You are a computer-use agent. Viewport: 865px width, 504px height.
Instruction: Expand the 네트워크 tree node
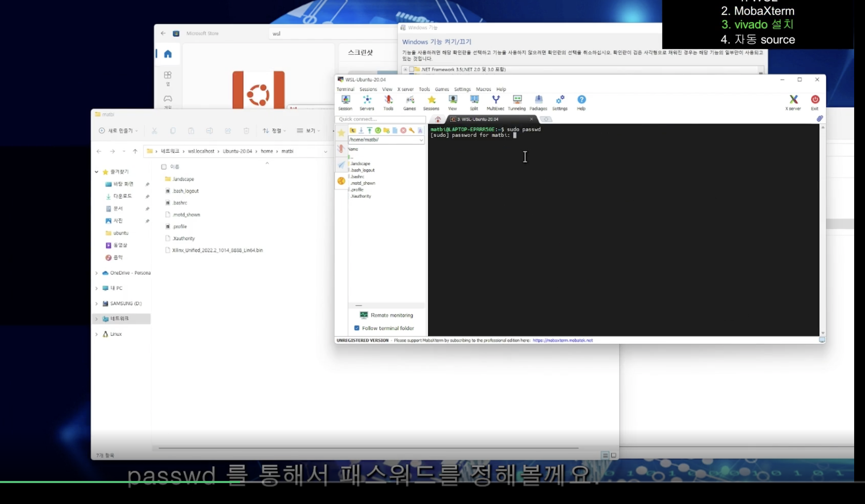pos(96,319)
